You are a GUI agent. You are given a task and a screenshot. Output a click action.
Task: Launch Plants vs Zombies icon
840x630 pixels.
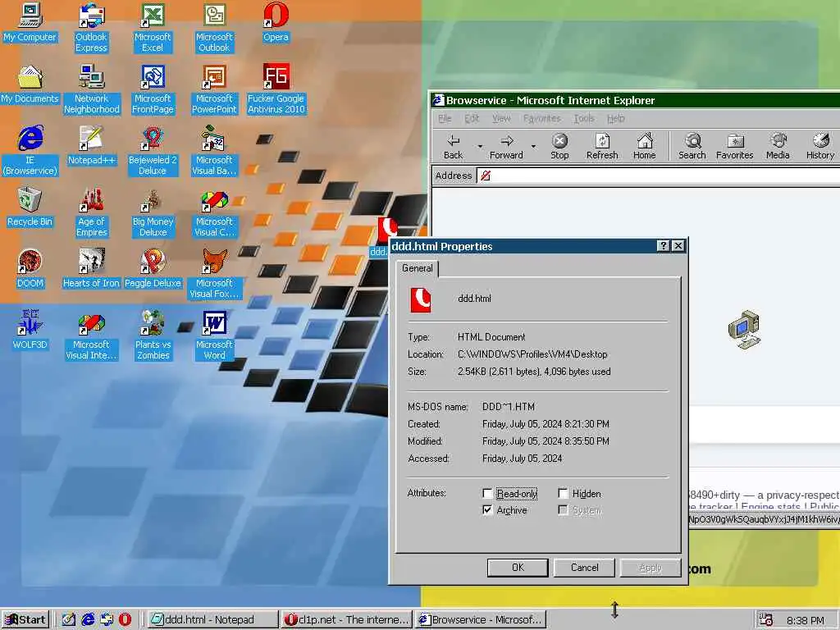[x=153, y=336]
